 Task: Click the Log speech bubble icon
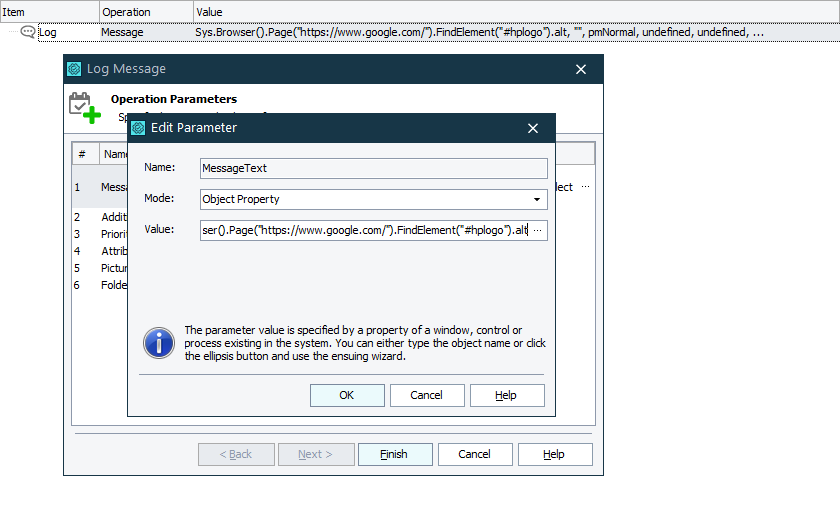[x=28, y=32]
